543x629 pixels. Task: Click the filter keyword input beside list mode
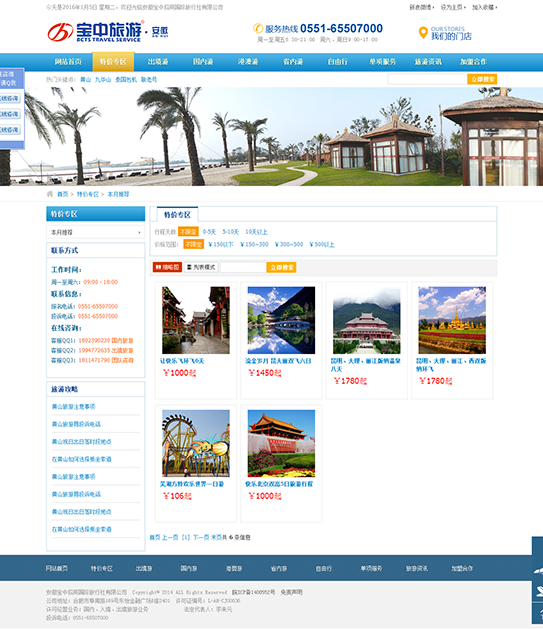point(243,267)
